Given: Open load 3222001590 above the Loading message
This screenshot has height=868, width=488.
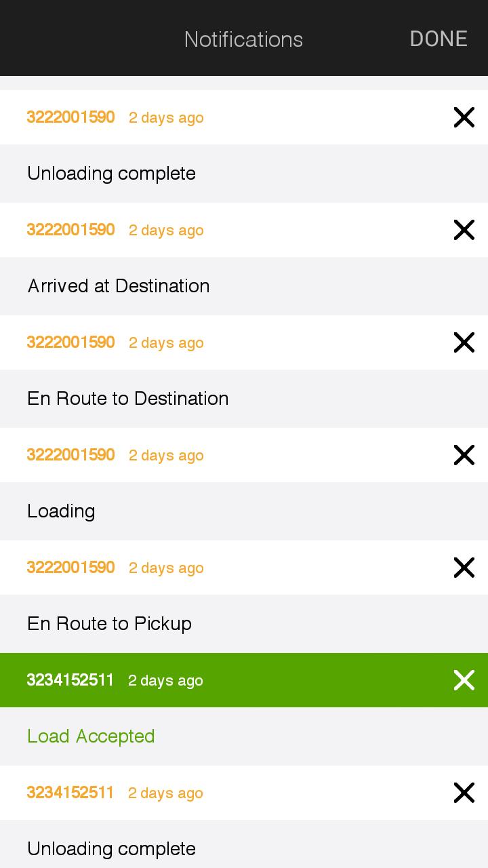Looking at the screenshot, I should [70, 455].
